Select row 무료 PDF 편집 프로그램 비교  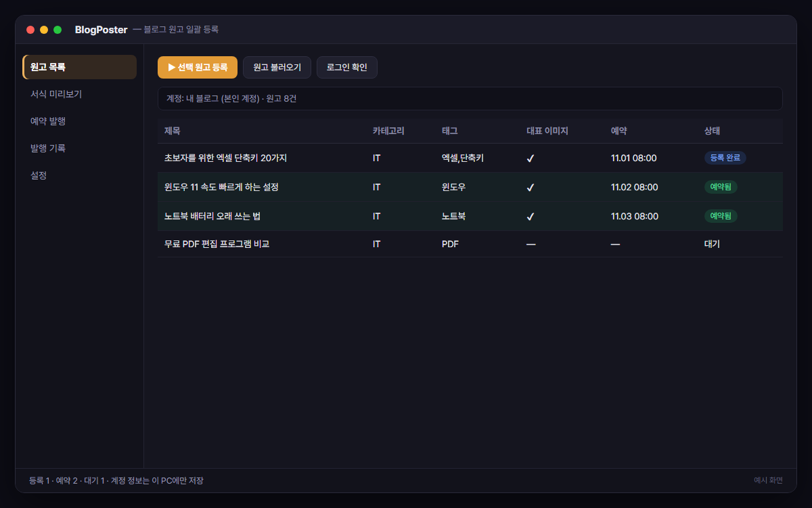click(x=470, y=244)
